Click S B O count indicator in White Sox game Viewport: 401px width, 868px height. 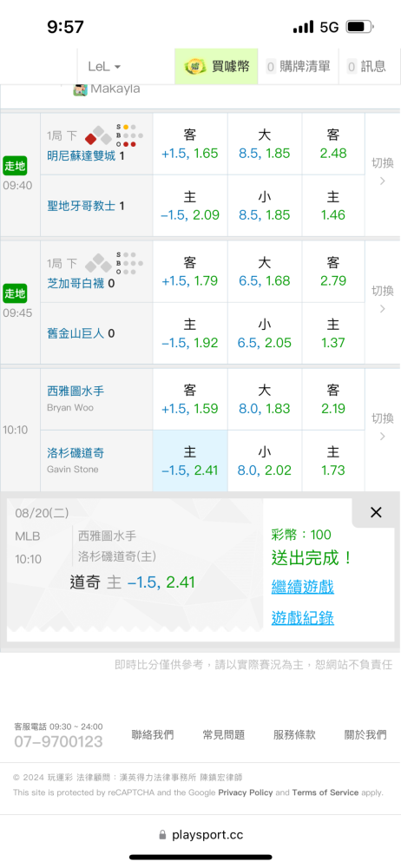[x=129, y=263]
